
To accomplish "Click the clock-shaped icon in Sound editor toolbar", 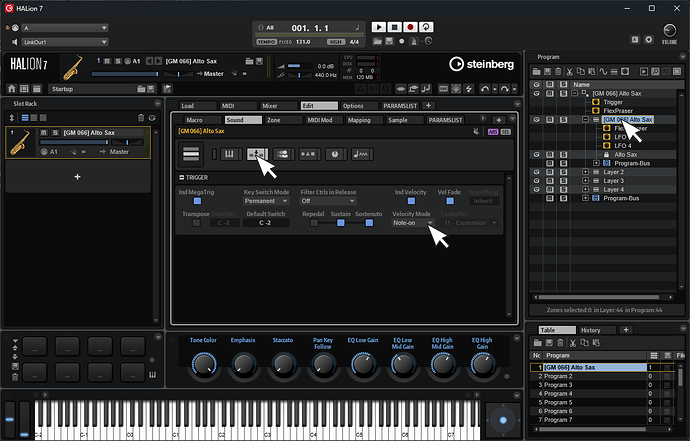I will (333, 154).
